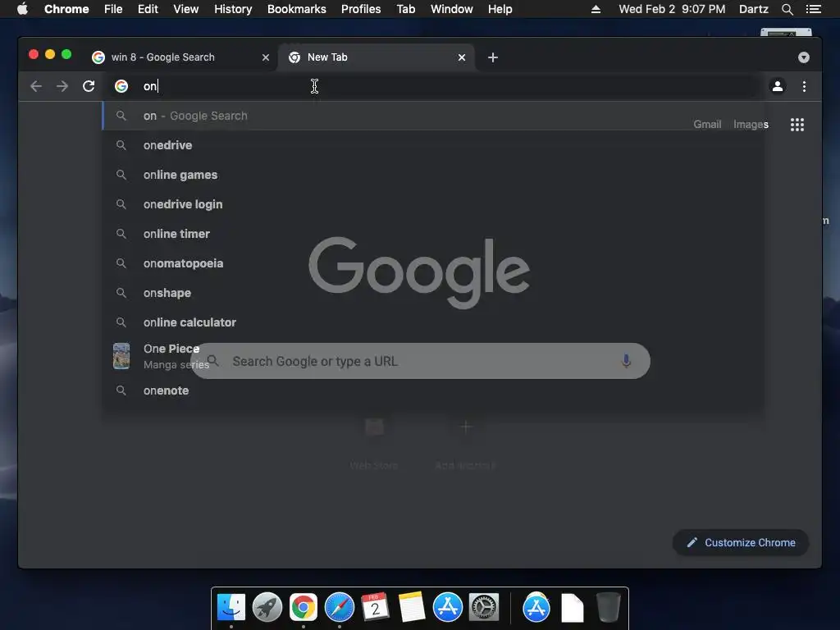Open Chrome's three-dot menu
This screenshot has height=630, width=840.
804,86
